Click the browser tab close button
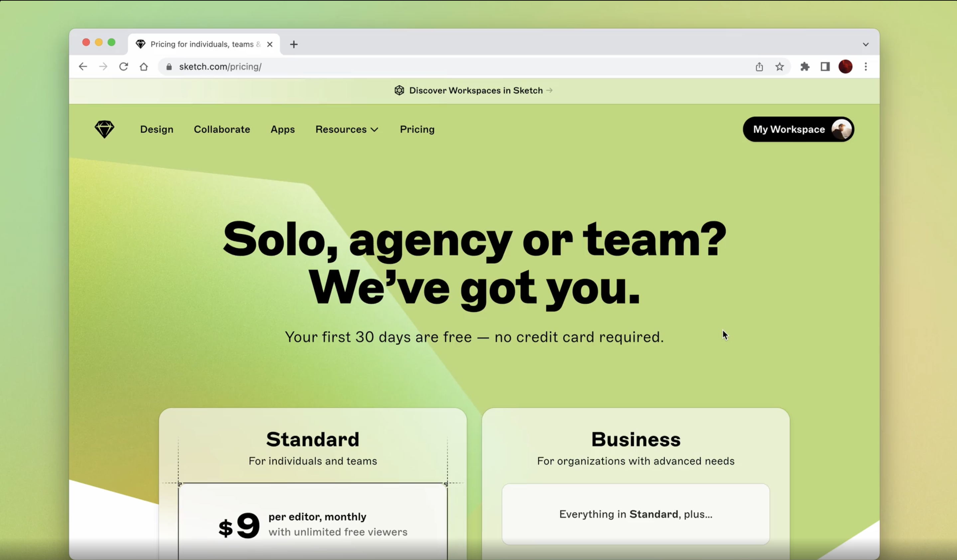The height and width of the screenshot is (560, 957). point(269,44)
